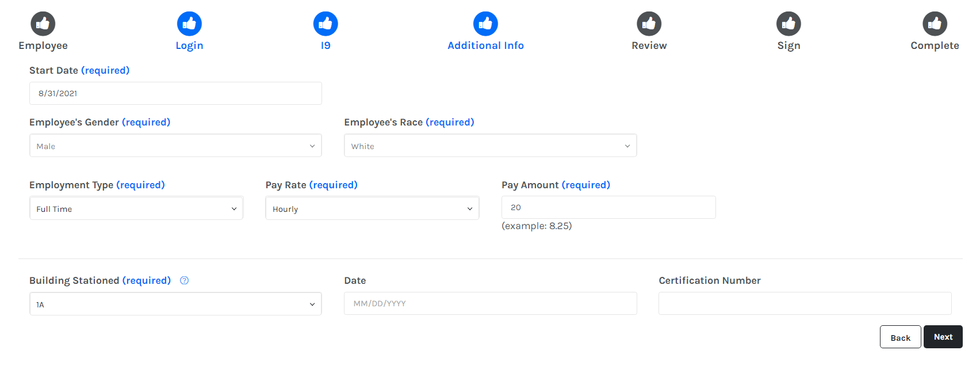Click the Employee step thumbs-up icon

pyautogui.click(x=43, y=24)
